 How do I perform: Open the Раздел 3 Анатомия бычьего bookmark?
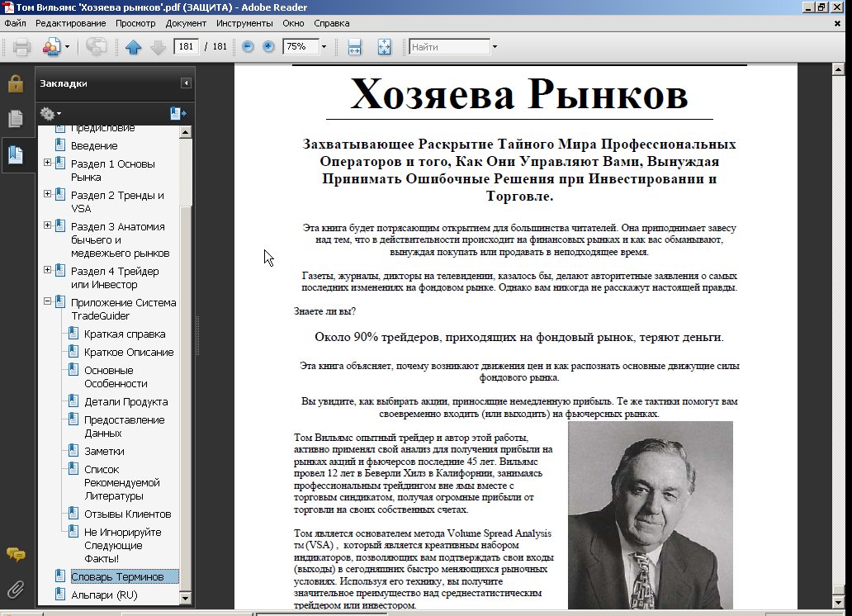[x=120, y=239]
